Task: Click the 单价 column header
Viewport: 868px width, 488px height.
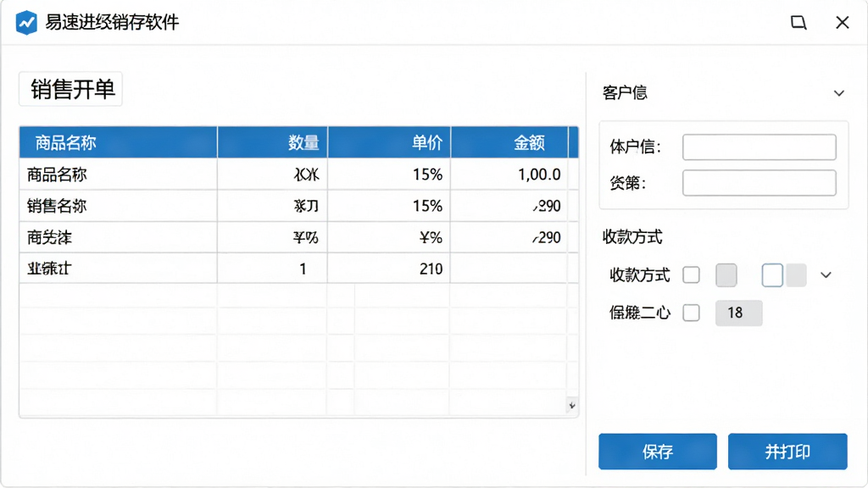Action: click(389, 142)
